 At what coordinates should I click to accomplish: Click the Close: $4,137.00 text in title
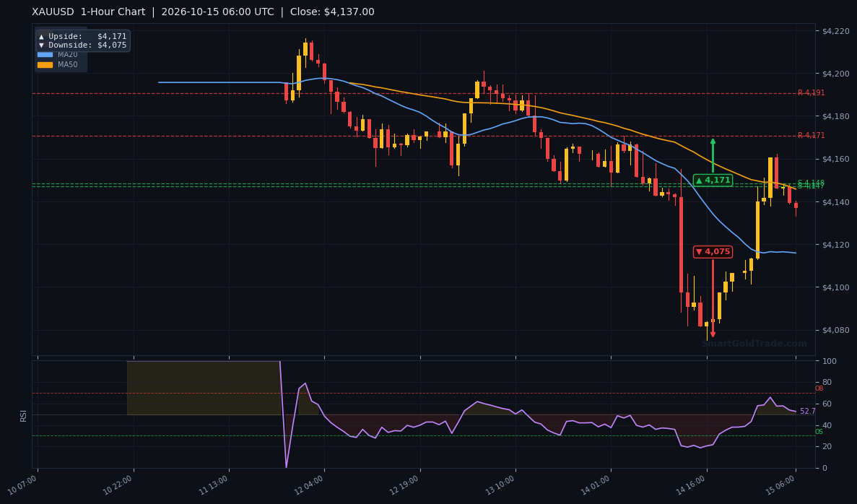[332, 12]
